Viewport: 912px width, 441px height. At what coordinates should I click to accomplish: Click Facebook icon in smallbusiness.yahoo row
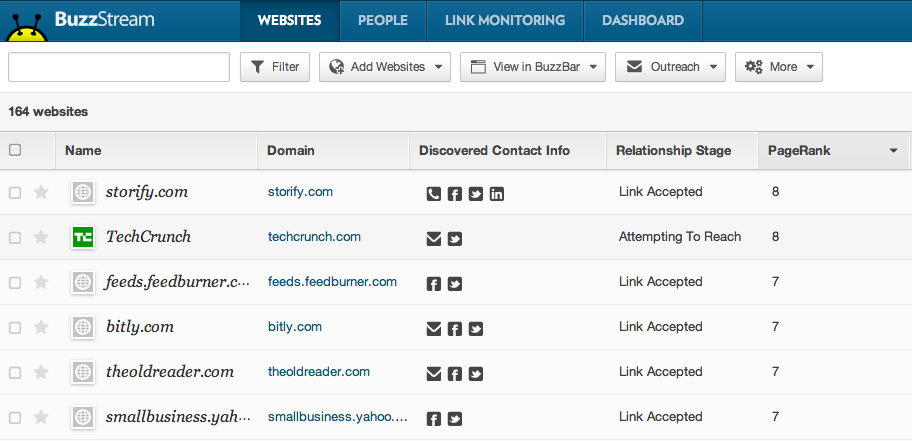434,419
